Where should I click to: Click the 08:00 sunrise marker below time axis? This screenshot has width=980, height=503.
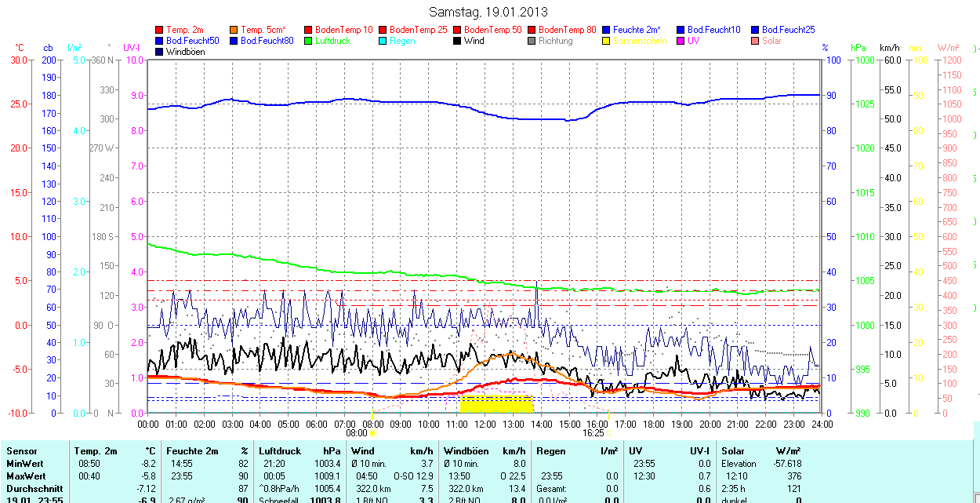[x=359, y=432]
